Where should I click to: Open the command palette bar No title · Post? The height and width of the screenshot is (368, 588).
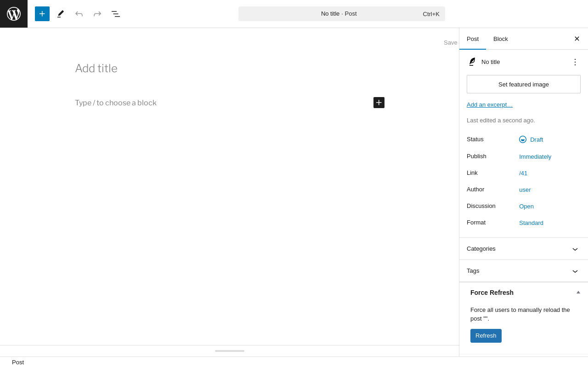(x=342, y=14)
